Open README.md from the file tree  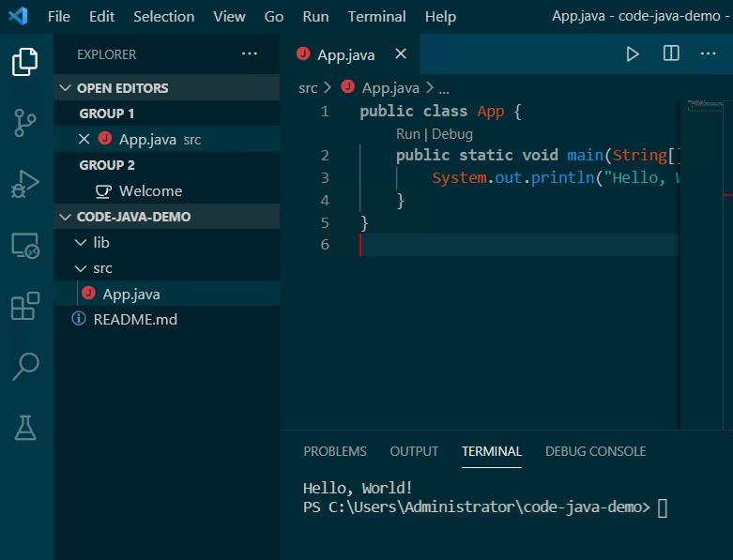coord(135,319)
